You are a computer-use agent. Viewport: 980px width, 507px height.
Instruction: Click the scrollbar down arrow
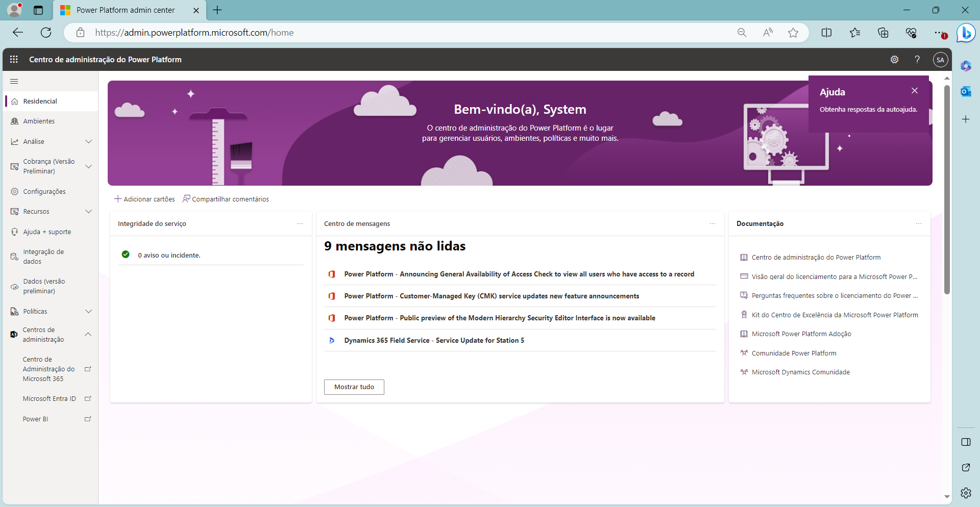tap(947, 497)
